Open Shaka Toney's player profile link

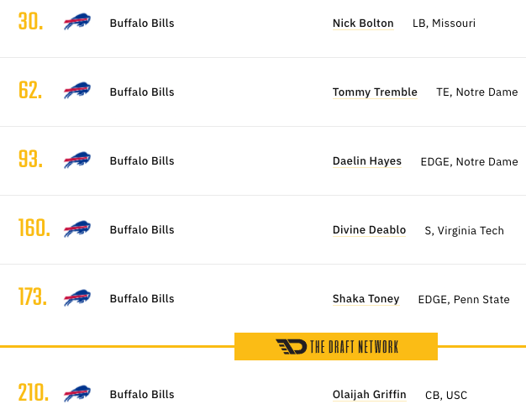tap(366, 298)
